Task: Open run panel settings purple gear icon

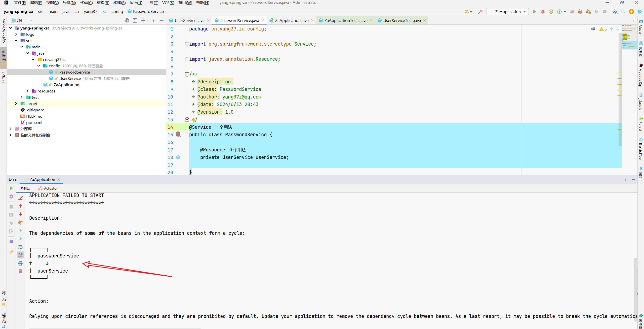Action: tap(11, 196)
